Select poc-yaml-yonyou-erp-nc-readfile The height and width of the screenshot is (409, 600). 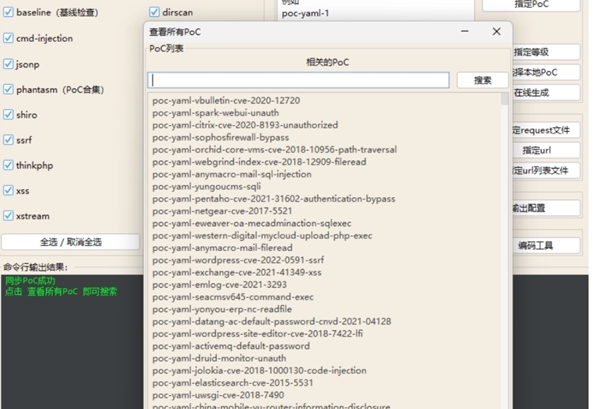click(x=222, y=309)
